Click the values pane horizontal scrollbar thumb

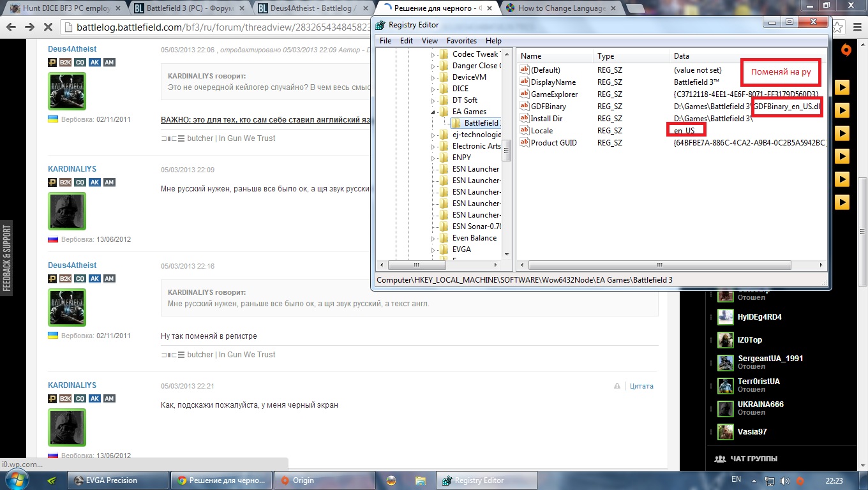[x=660, y=265]
